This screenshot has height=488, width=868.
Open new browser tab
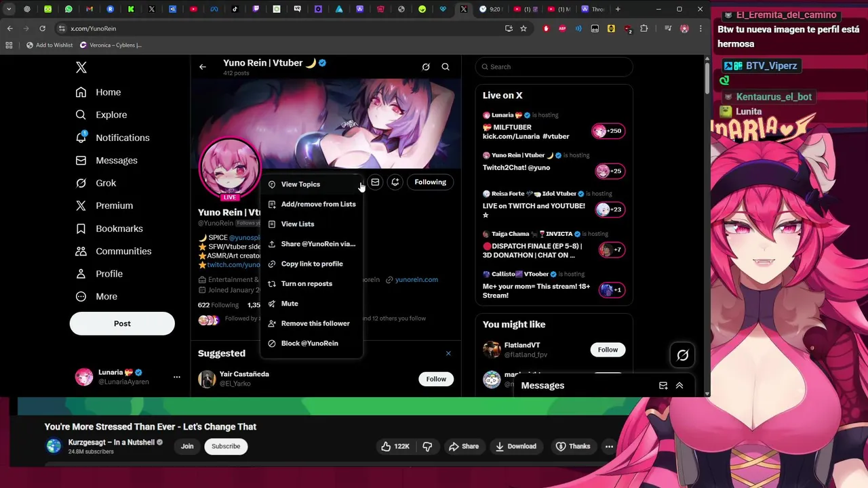coord(618,9)
